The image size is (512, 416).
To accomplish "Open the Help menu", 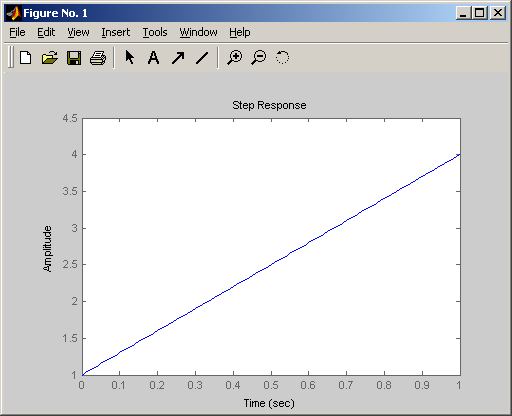I will point(240,32).
